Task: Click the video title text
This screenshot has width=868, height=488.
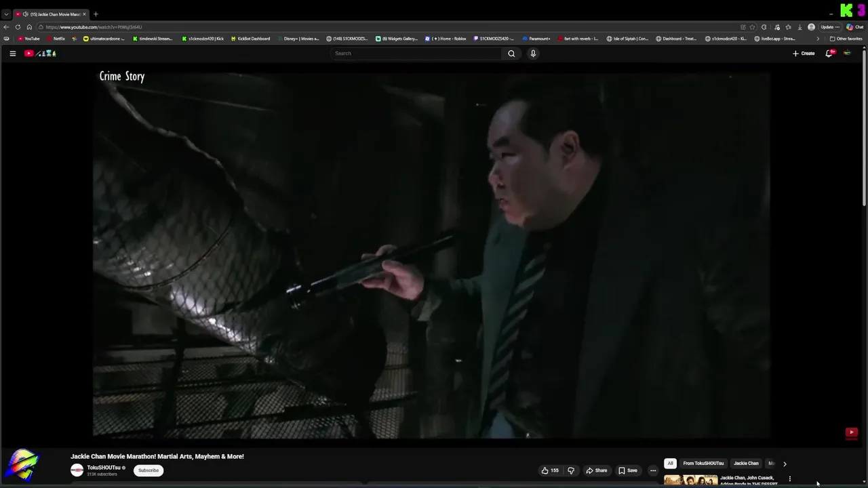Action: point(157,457)
